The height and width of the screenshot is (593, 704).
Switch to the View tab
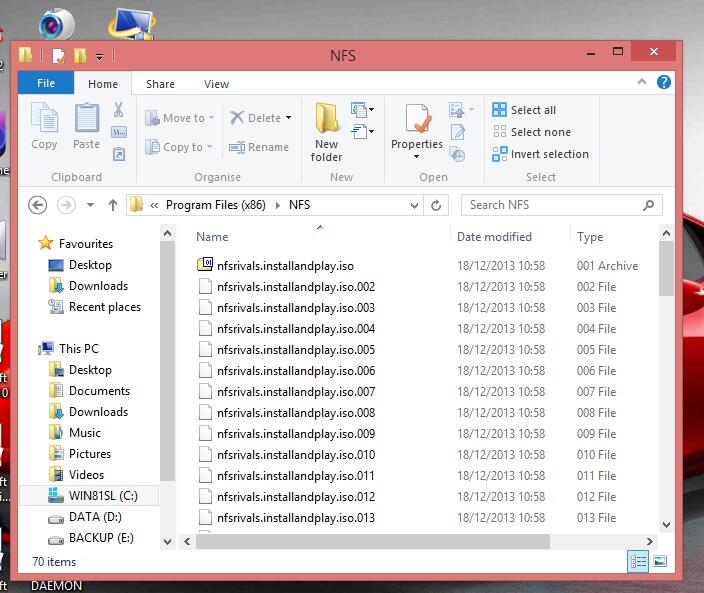(216, 84)
